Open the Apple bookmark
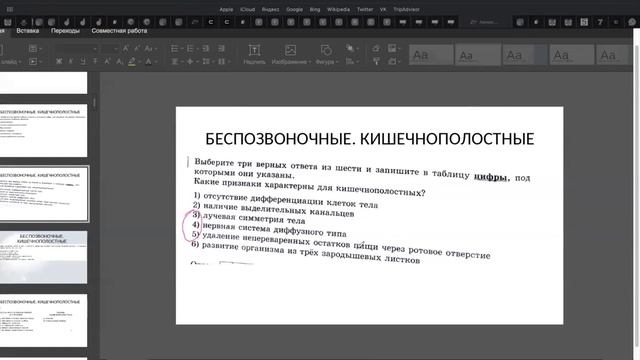Image resolution: width=640 pixels, height=360 pixels. click(226, 9)
